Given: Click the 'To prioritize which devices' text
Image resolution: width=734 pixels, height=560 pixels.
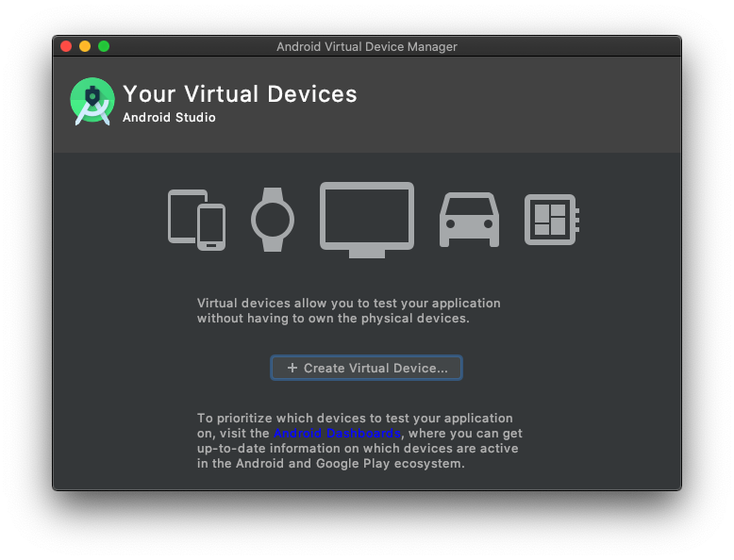Looking at the screenshot, I should 359,440.
